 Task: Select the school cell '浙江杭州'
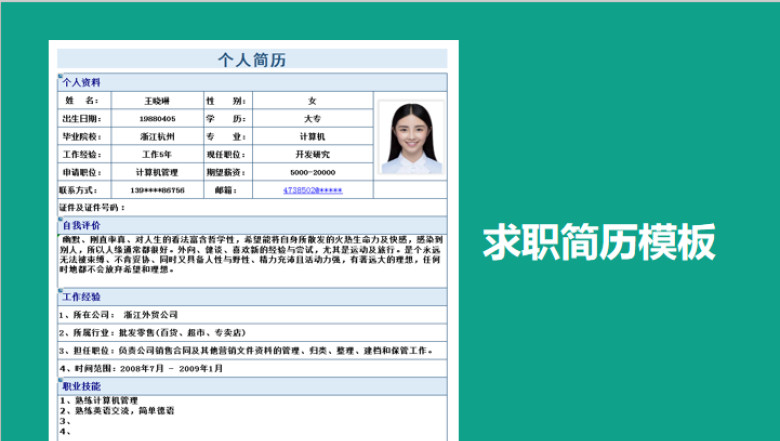[x=157, y=136]
